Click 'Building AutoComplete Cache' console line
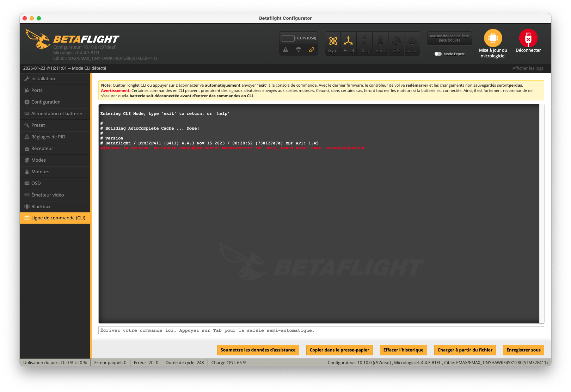 (150, 129)
